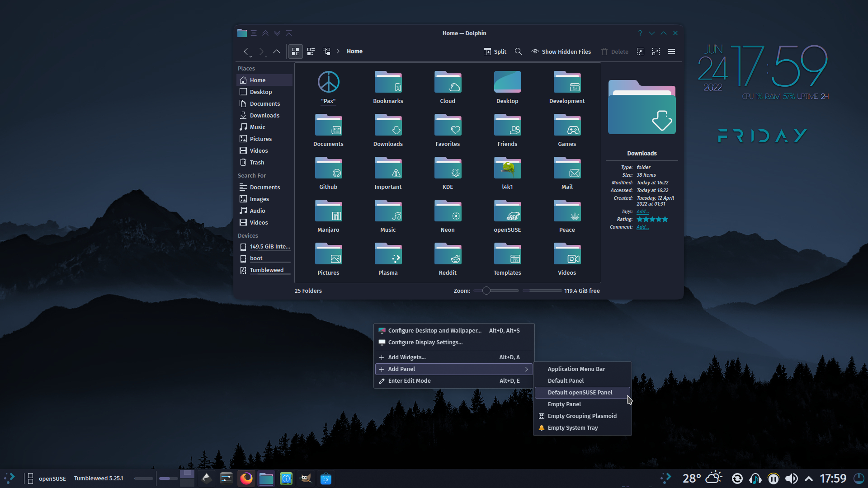The width and height of the screenshot is (868, 488).
Task: Click the virtual desktop pager top desktop
Action: point(187,474)
